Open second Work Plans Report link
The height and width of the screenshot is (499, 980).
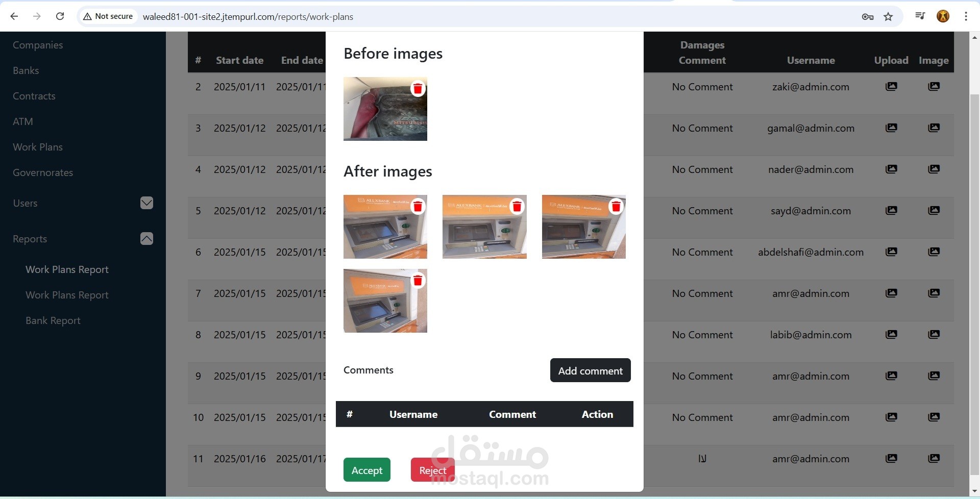67,295
